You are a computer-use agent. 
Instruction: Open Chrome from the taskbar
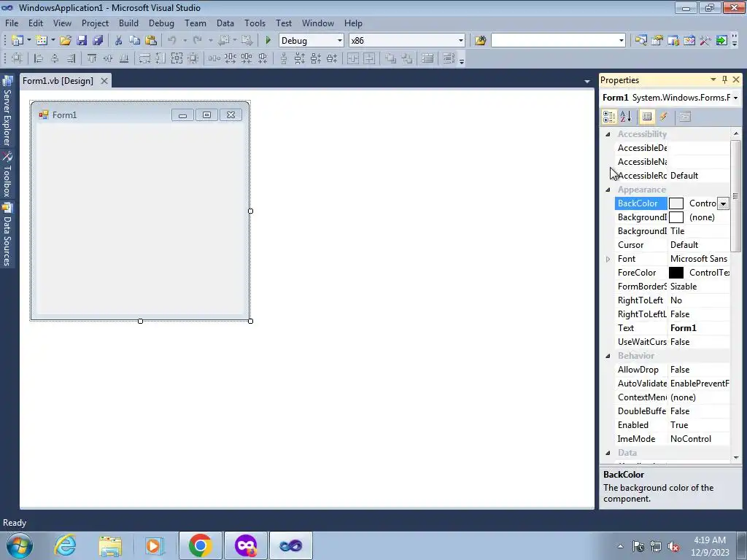click(200, 545)
